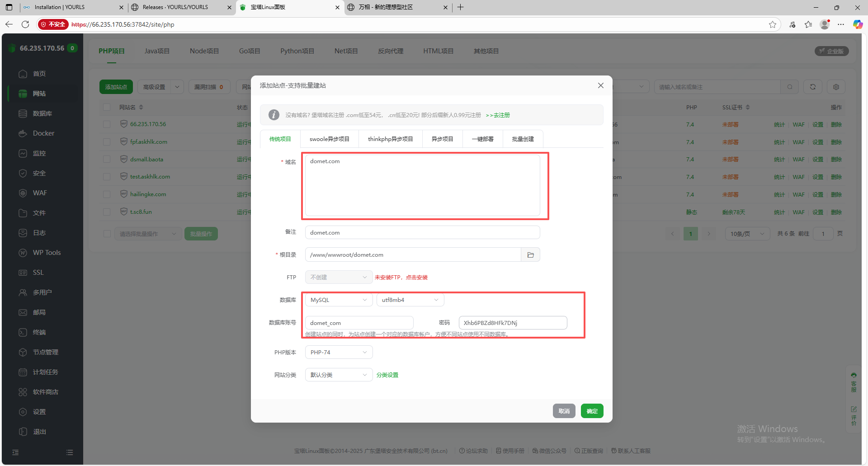
Task: Select the 批量创建 tab
Action: (x=523, y=139)
